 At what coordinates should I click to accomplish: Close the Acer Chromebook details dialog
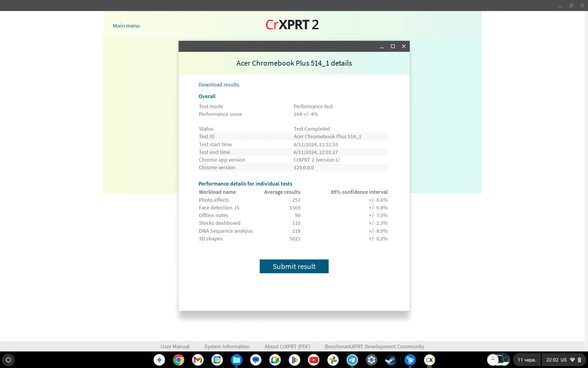[404, 46]
